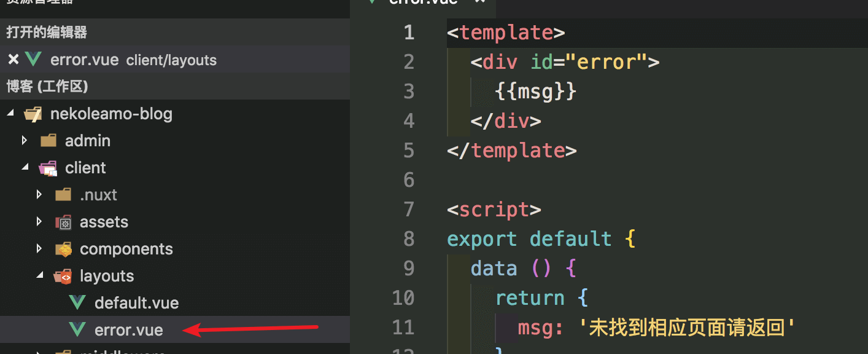Select the layouts folder label
This screenshot has height=354, width=868.
pos(107,277)
